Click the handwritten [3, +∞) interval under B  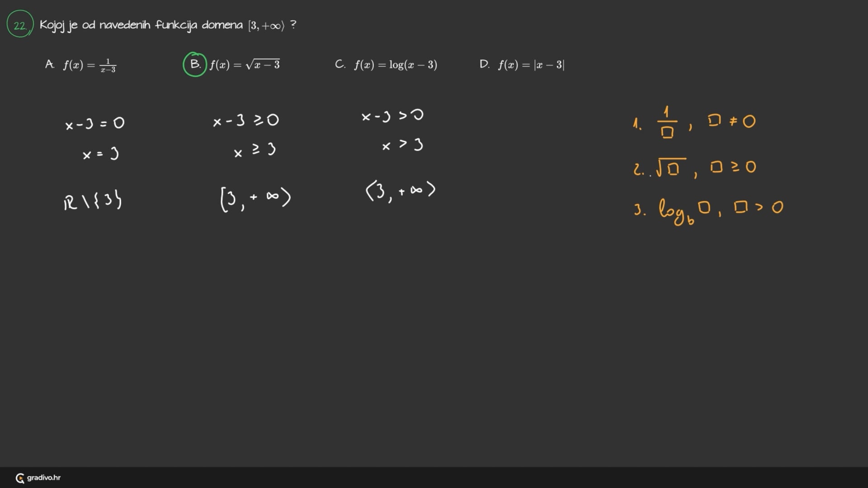tap(255, 198)
